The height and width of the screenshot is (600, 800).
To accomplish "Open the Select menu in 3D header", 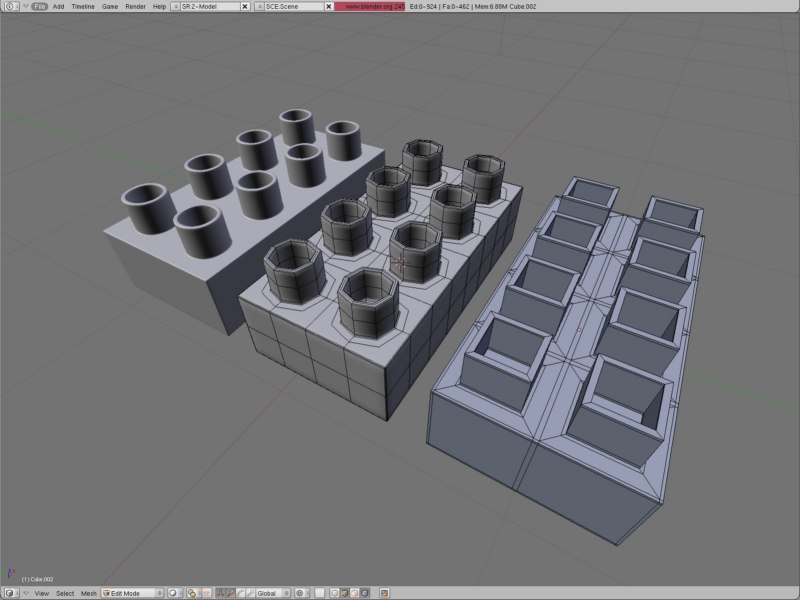I will (x=65, y=593).
